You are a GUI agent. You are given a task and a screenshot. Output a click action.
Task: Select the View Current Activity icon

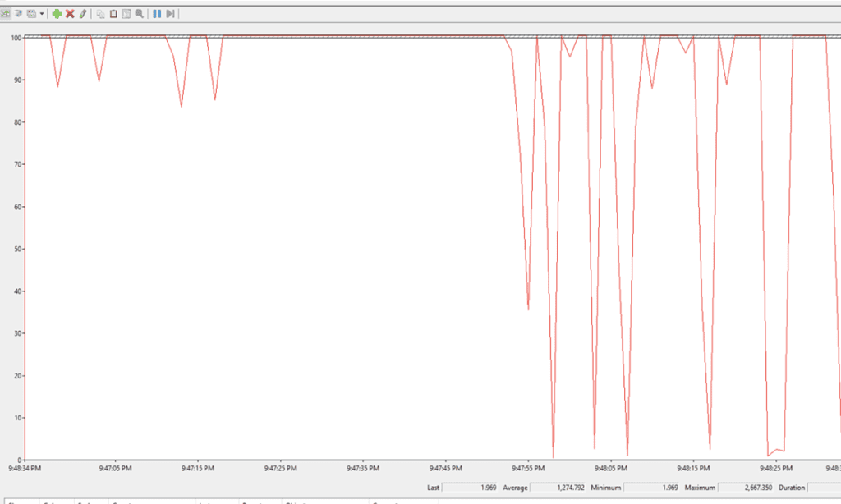tap(5, 13)
